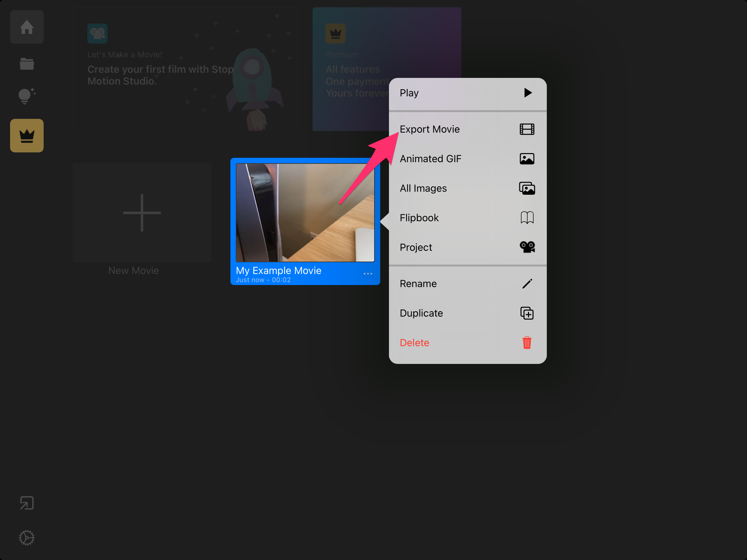Open the Home sidebar icon

coord(27,27)
